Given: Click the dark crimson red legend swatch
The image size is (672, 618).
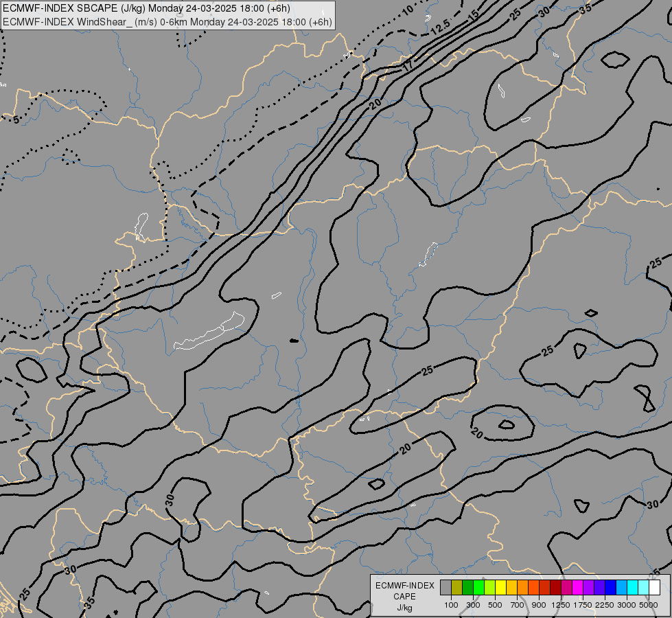Looking at the screenshot, I should click(556, 588).
